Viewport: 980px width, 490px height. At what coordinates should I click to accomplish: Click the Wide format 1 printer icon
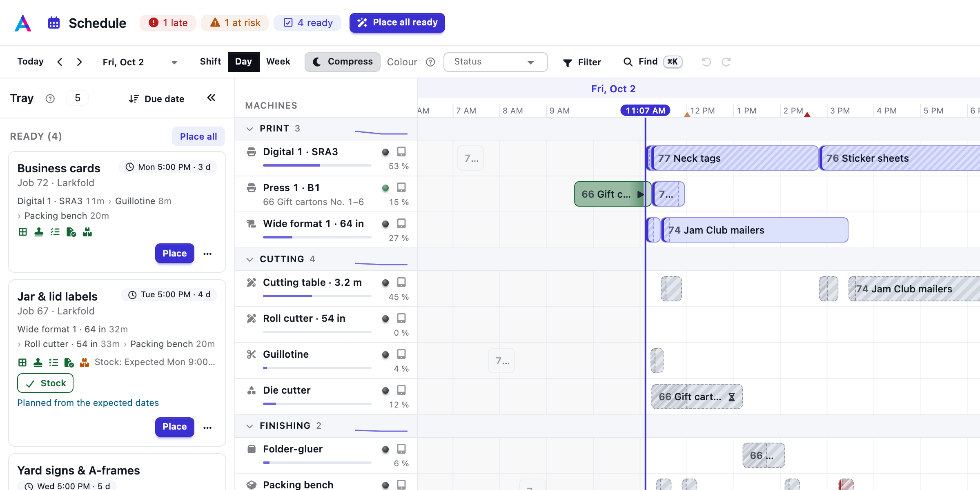(252, 224)
